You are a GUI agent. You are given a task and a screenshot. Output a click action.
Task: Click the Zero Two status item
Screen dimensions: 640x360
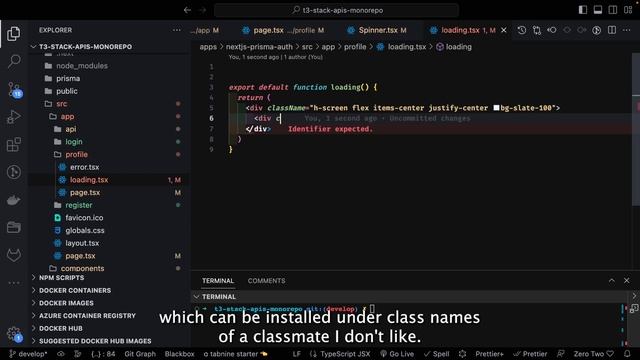(593, 354)
